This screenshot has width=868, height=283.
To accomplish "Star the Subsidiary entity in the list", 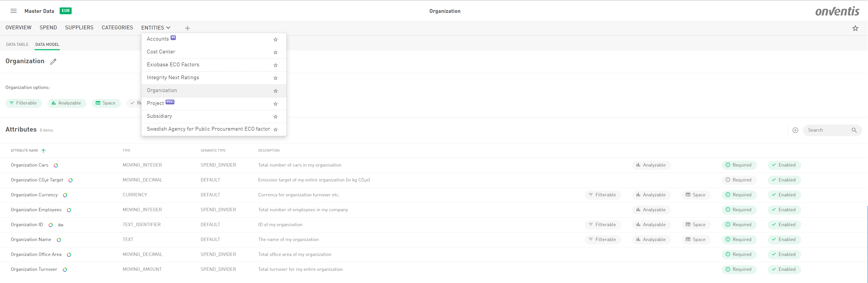I will coord(275,116).
